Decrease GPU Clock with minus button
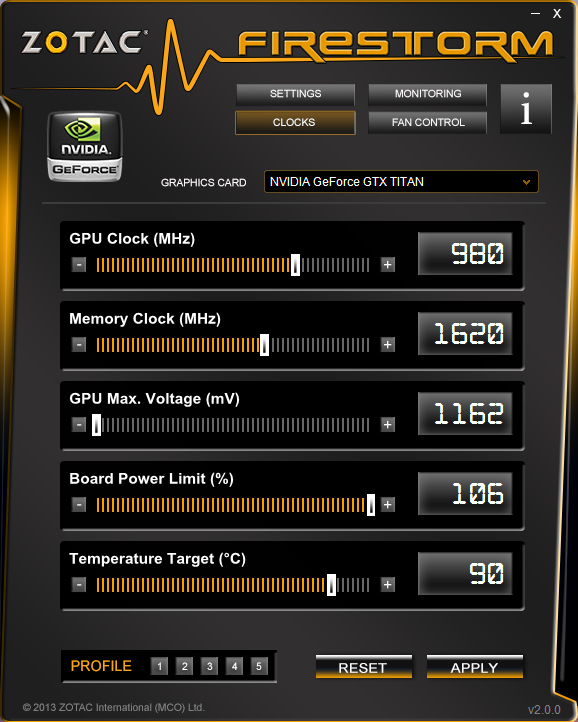 coord(79,265)
